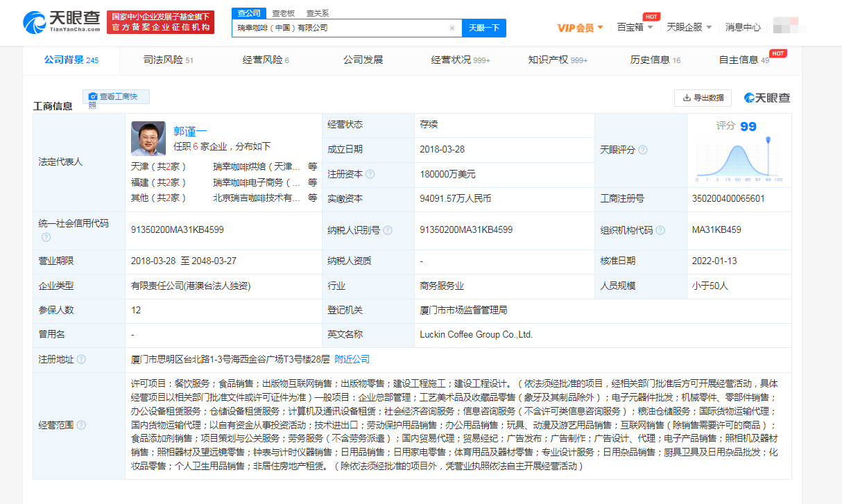Click the help icon next to 组织机构代码
The height and width of the screenshot is (504, 842).
[660, 230]
